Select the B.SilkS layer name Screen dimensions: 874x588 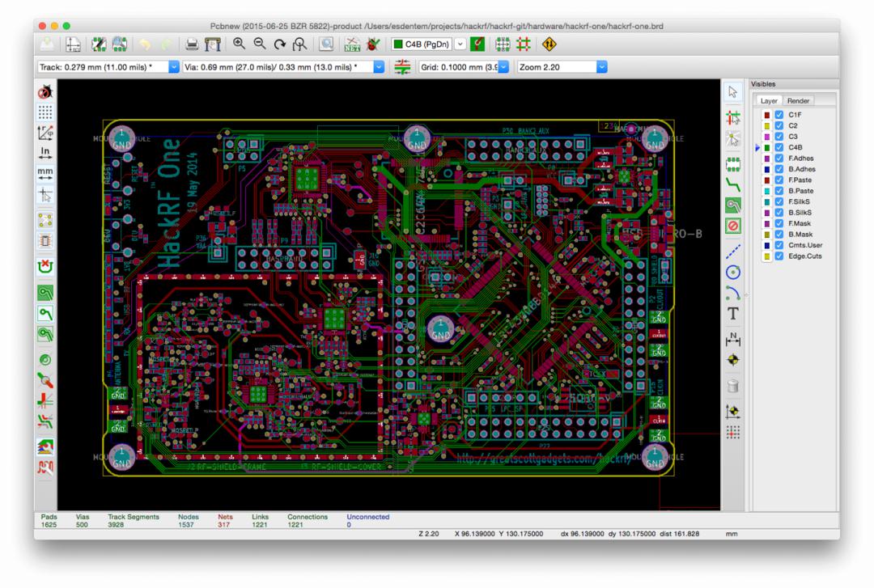[x=800, y=213]
